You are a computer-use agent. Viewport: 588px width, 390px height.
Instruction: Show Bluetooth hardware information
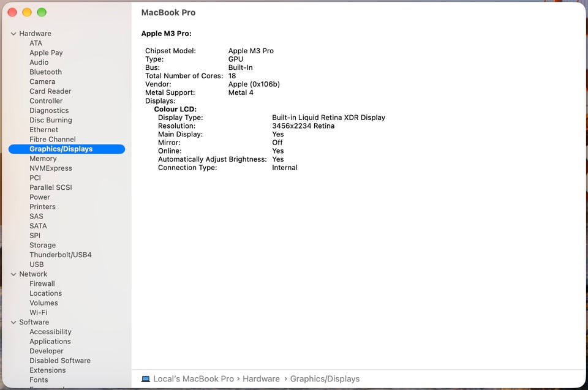tap(46, 72)
